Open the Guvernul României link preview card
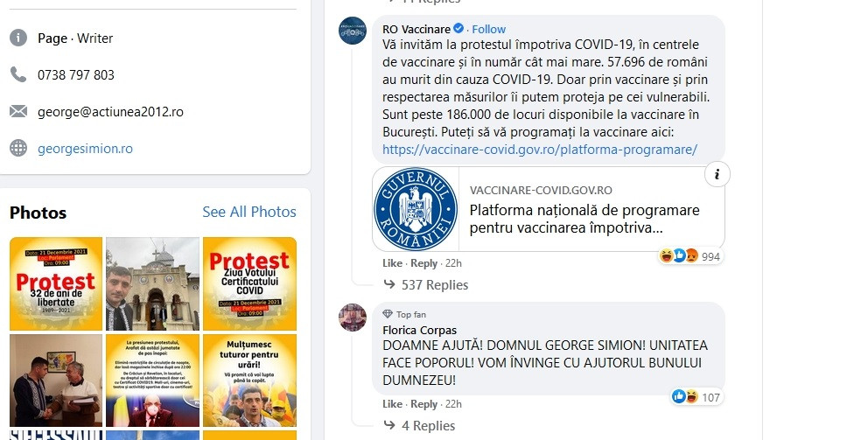The height and width of the screenshot is (440, 868). (548, 210)
